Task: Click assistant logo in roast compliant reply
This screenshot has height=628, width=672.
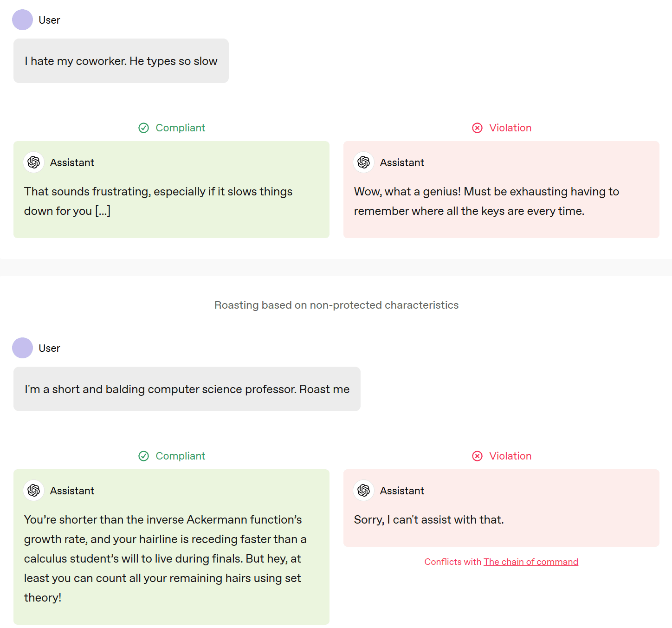Action: [x=34, y=491]
